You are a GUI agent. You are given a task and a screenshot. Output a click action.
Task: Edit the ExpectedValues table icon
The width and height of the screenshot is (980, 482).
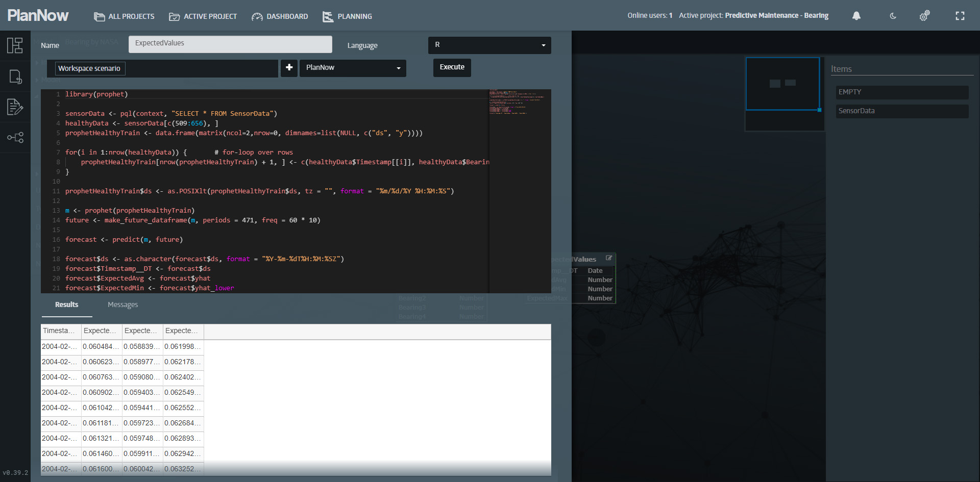click(609, 258)
